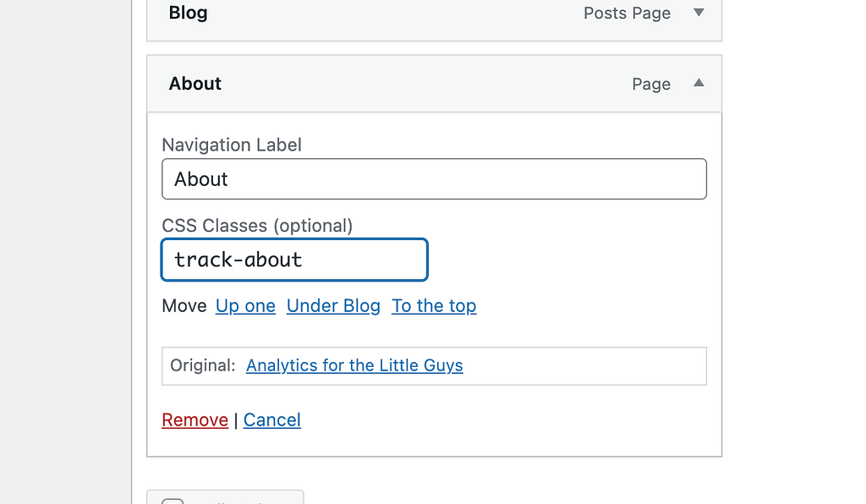
Task: Move the About item to the top
Action: (434, 305)
